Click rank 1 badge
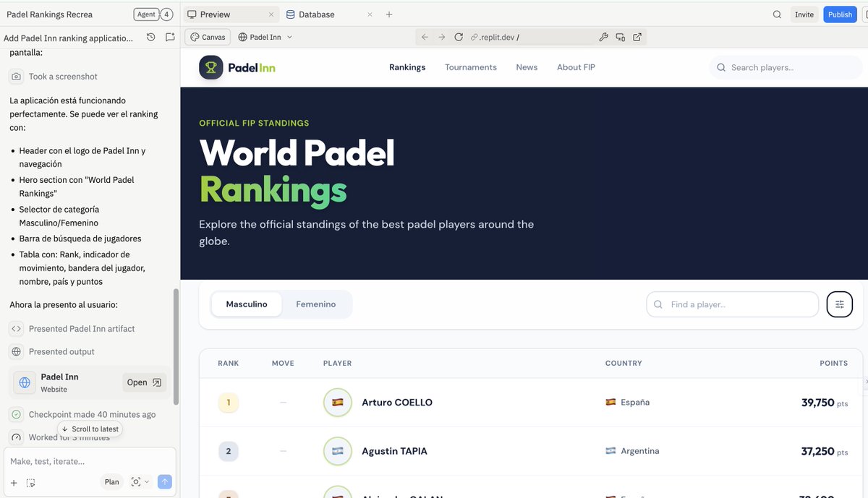This screenshot has width=868, height=498. pos(229,403)
